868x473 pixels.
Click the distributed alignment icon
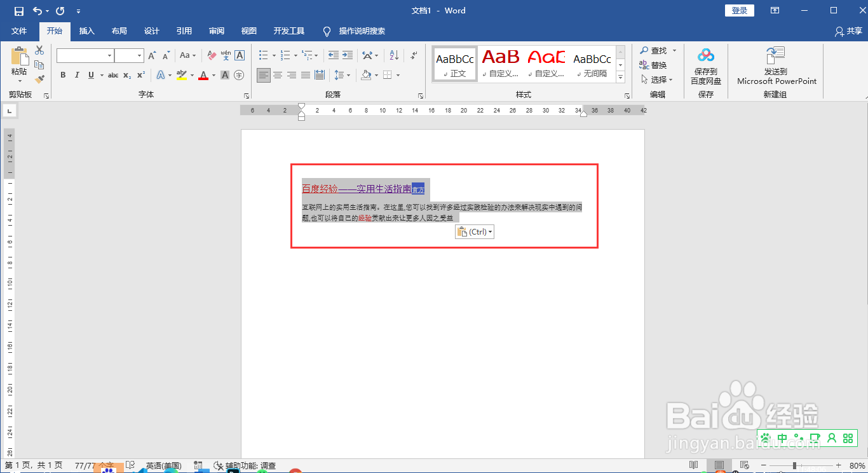point(320,75)
